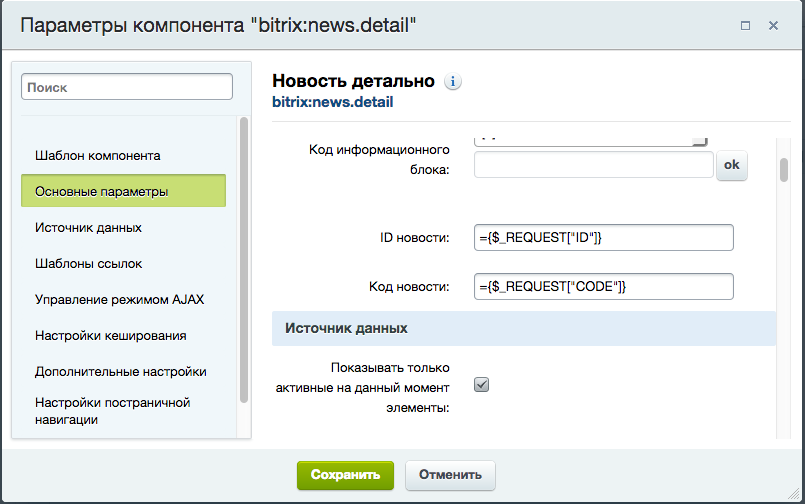Click the right panel vertical scrollbar thumb

783,170
